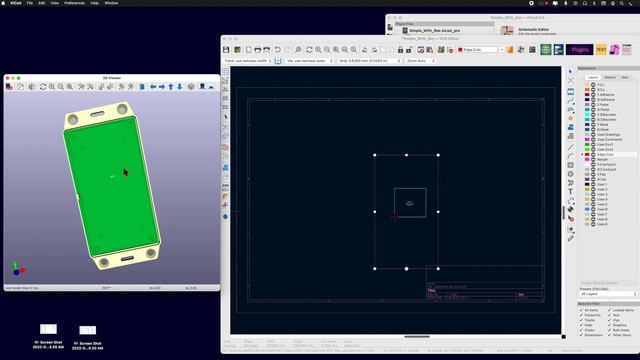Click Edge.Cuts layer color swatch
This screenshot has width=640, height=360.
click(x=587, y=155)
